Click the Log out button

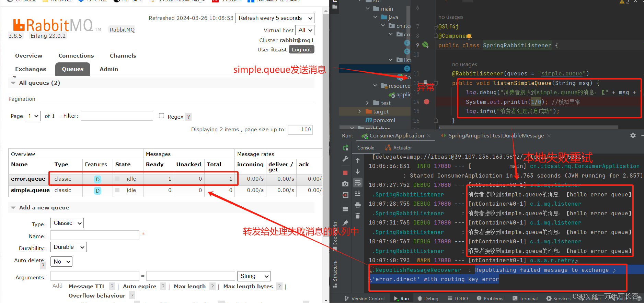point(301,49)
